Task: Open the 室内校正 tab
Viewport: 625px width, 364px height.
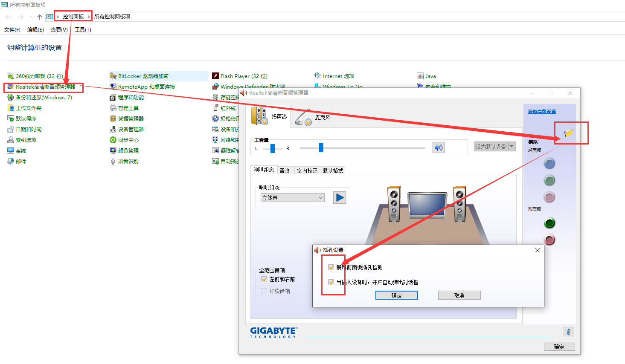Action: (307, 170)
